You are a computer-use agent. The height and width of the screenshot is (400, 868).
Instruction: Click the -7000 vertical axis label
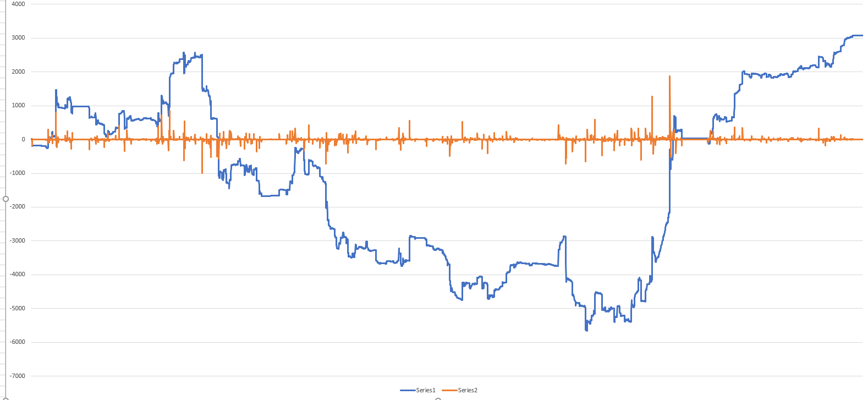pos(17,376)
